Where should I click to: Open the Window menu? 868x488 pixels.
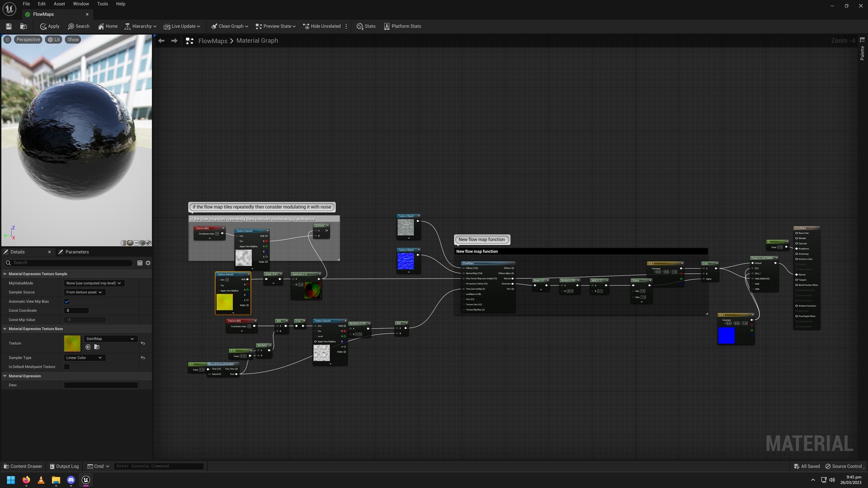[x=80, y=4]
